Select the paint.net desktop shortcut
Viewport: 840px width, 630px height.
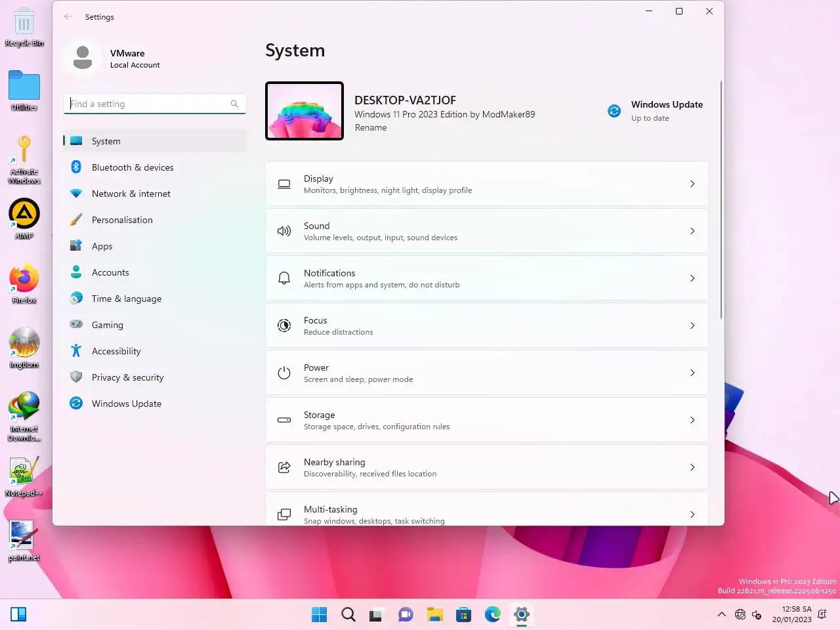tap(24, 541)
